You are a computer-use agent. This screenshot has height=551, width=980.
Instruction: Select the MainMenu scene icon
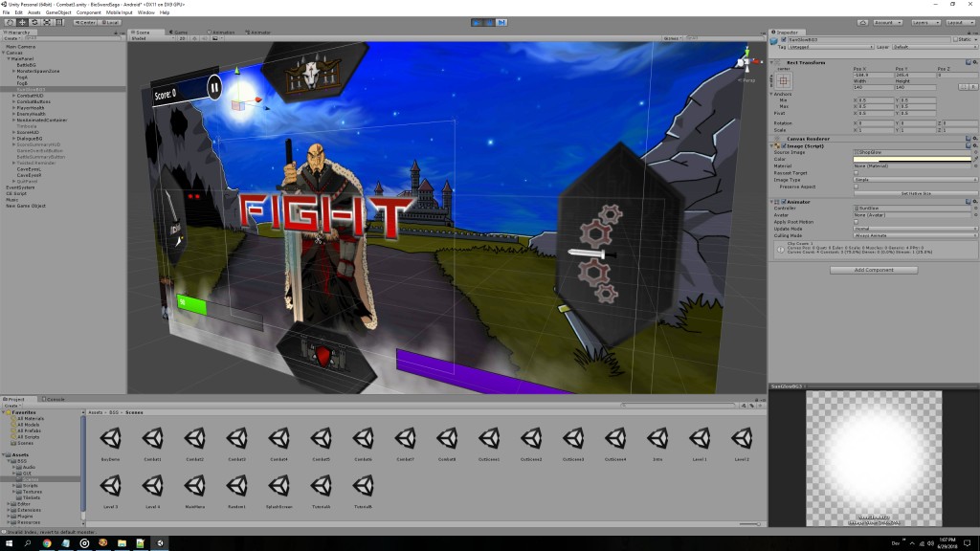coord(195,487)
